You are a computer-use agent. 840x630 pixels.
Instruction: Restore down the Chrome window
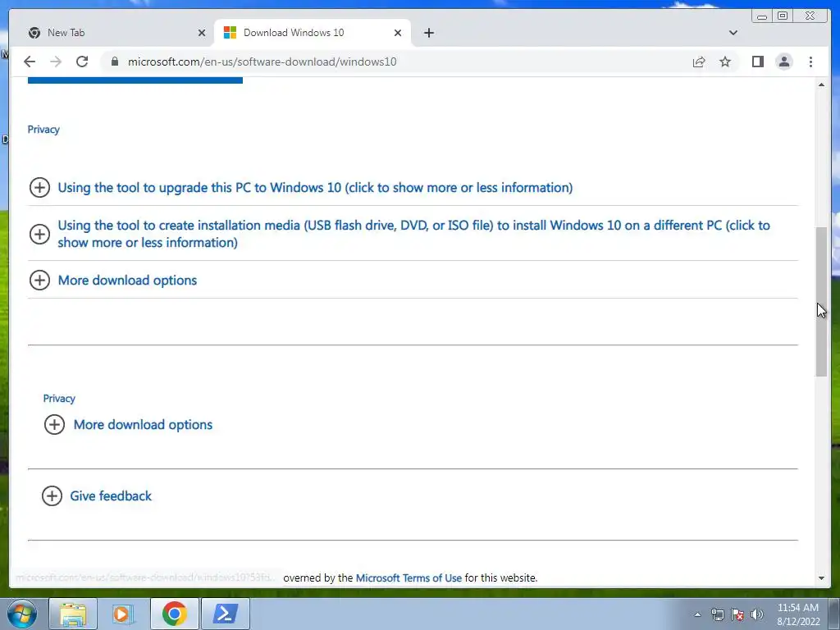[x=782, y=16]
